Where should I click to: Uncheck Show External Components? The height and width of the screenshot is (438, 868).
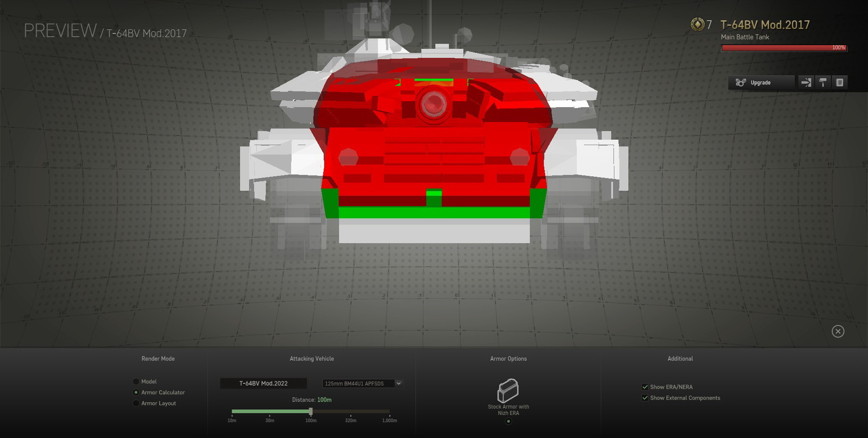click(645, 398)
